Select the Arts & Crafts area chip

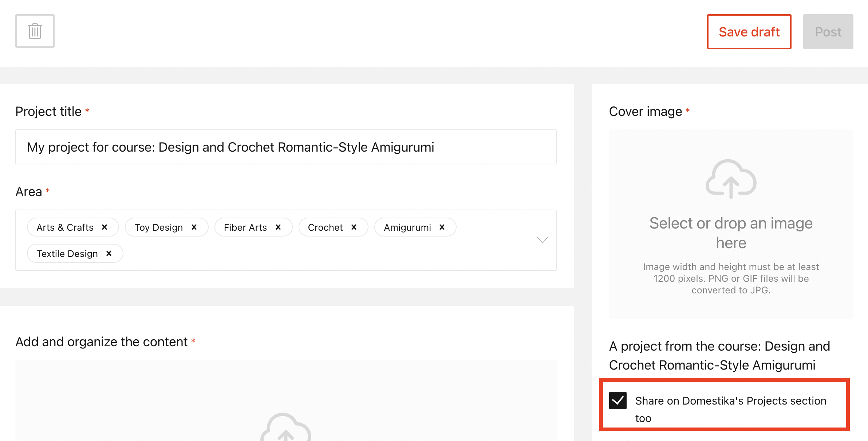65,227
